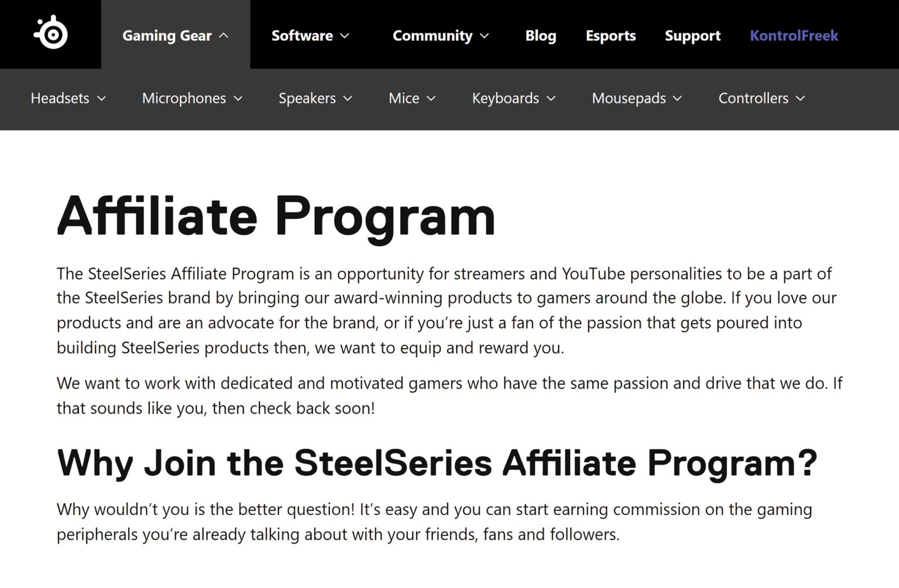Click the Affiliate Program heading
The width and height of the screenshot is (899, 588).
tap(275, 215)
